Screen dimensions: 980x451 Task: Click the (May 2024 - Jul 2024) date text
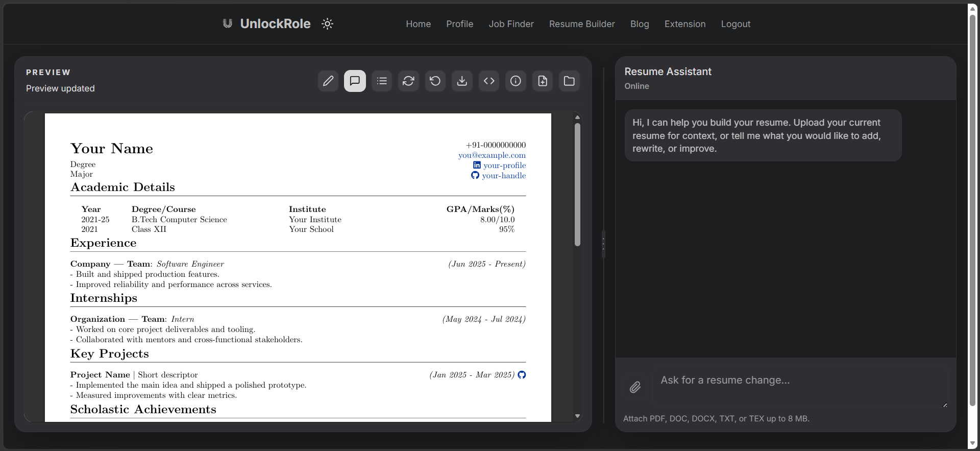pyautogui.click(x=484, y=319)
